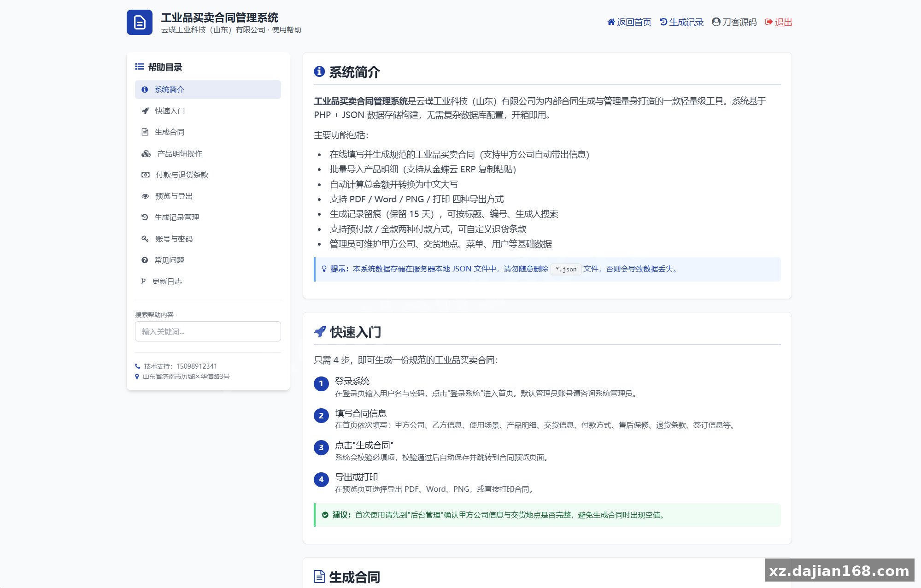This screenshot has width=921, height=588.
Task: Select 生成合同 in help menu
Action: pos(208,132)
